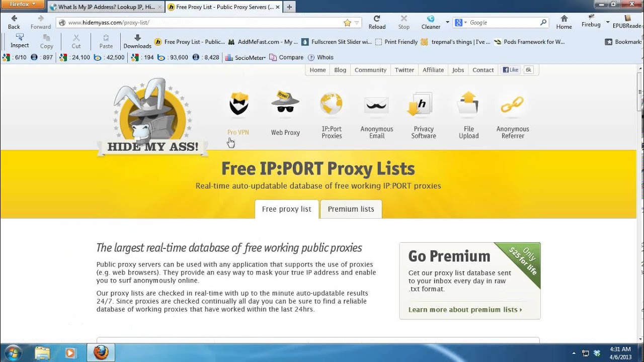The height and width of the screenshot is (362, 644).
Task: Expand the URL history dropdown arrow
Action: pyautogui.click(x=357, y=23)
